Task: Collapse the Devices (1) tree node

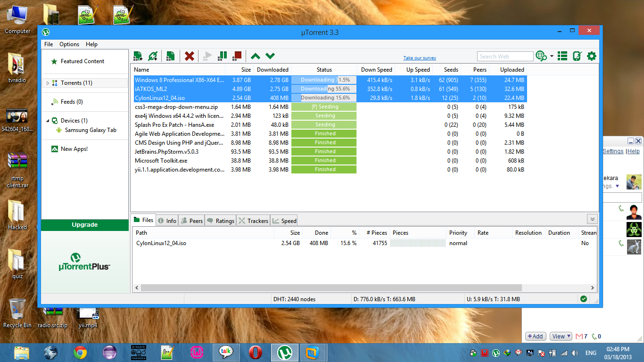Action: (47, 121)
